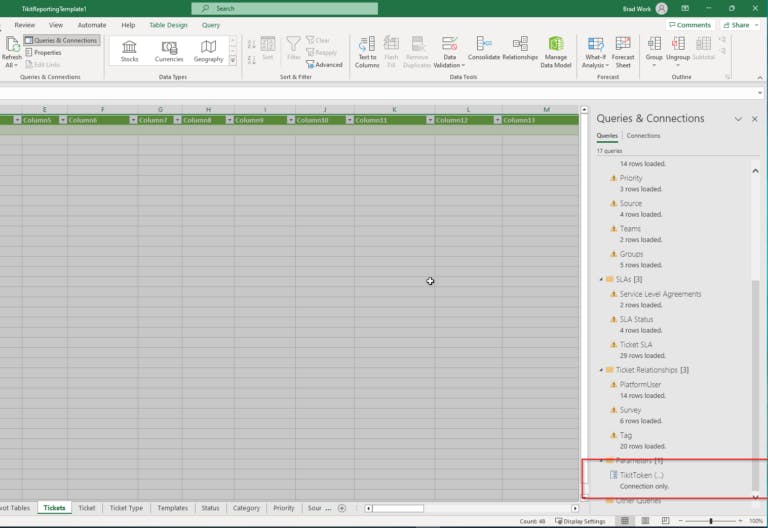
Task: Select the Queries tab in pane
Action: [607, 136]
